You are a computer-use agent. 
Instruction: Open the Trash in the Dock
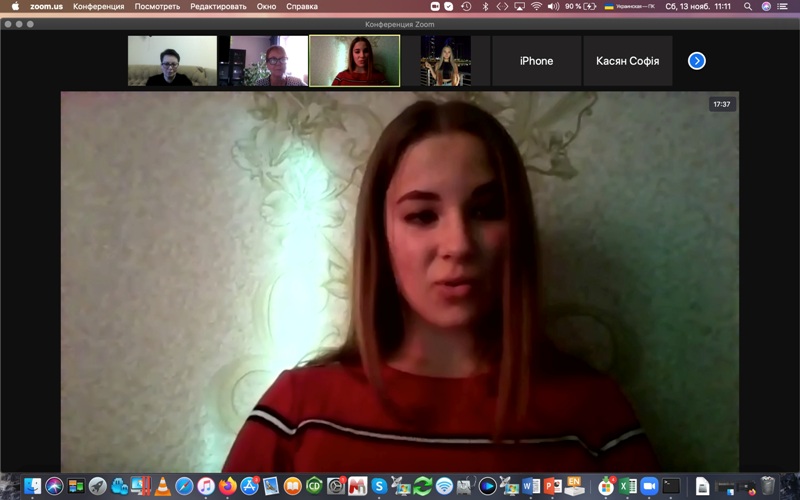point(767,486)
